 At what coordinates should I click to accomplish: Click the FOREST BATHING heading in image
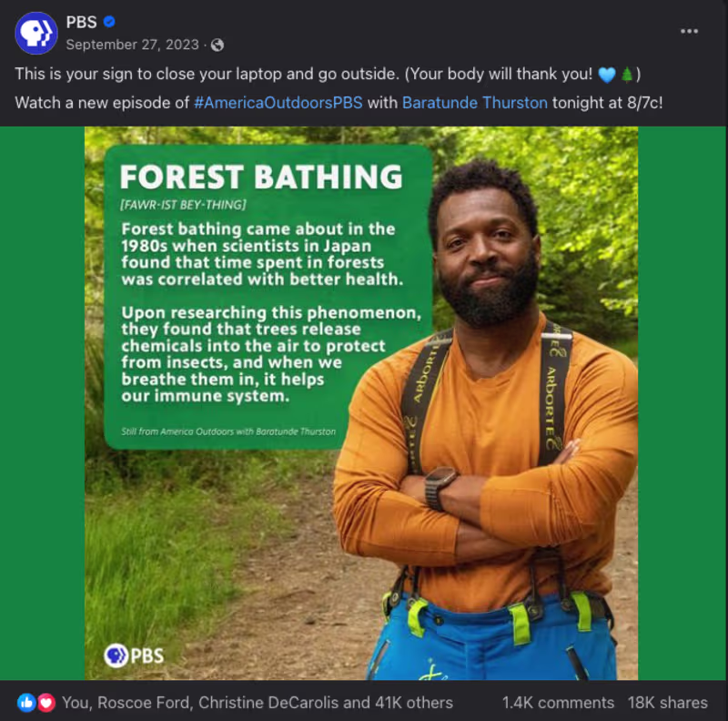coord(261,176)
